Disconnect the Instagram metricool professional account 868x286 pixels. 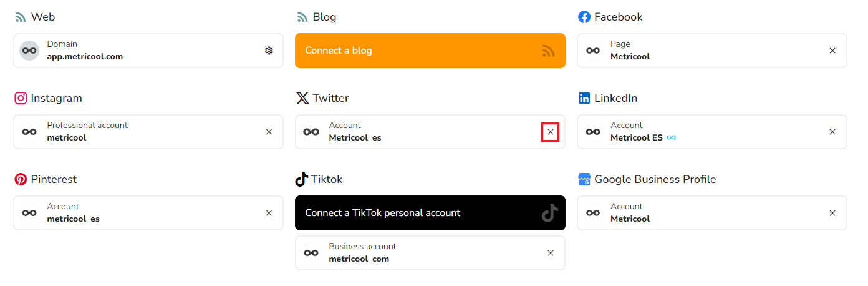click(x=269, y=132)
